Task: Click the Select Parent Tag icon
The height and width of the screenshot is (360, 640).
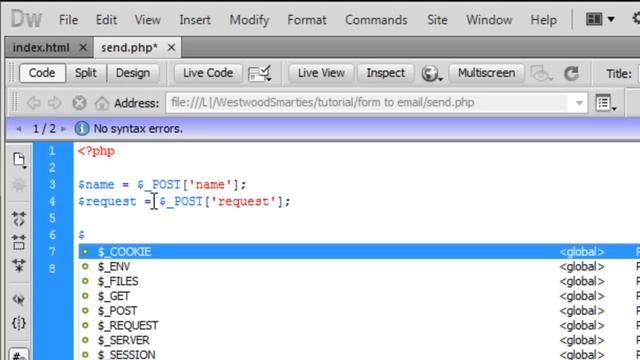Action: tap(19, 300)
